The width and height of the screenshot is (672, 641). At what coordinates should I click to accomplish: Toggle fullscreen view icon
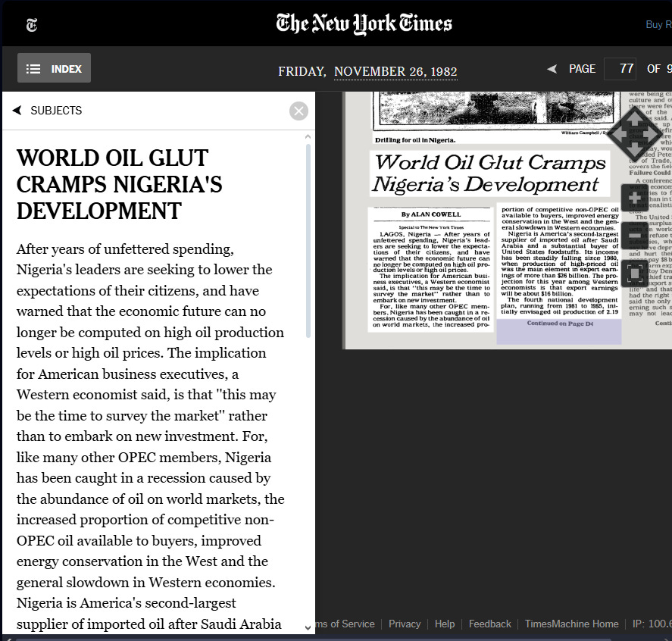(x=635, y=274)
